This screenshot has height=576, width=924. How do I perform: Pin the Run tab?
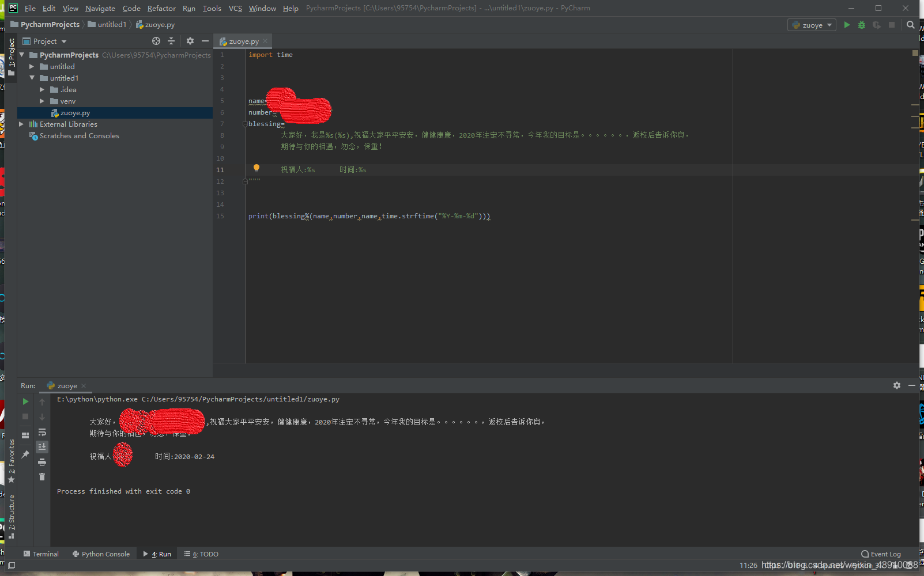point(25,454)
